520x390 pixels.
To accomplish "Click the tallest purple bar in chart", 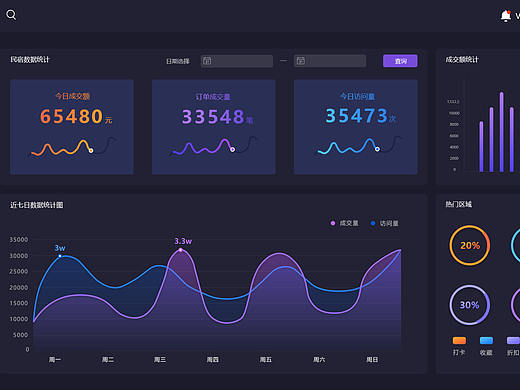I will click(x=501, y=132).
